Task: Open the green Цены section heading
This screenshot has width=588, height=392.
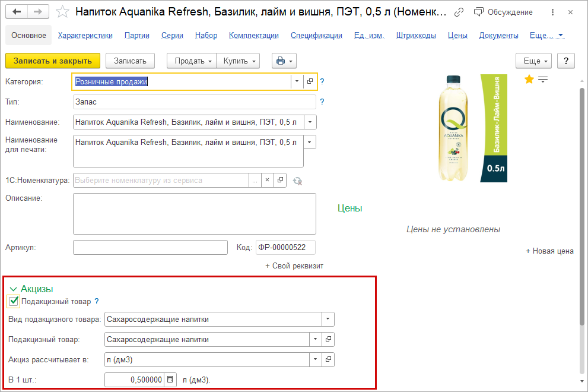Action: 349,208
